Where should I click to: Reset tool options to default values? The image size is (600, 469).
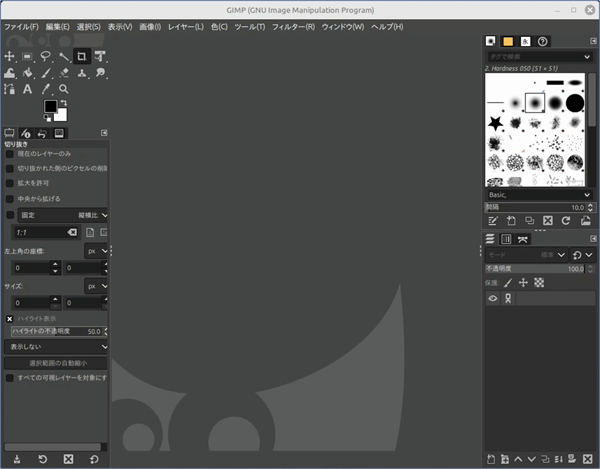tap(94, 459)
